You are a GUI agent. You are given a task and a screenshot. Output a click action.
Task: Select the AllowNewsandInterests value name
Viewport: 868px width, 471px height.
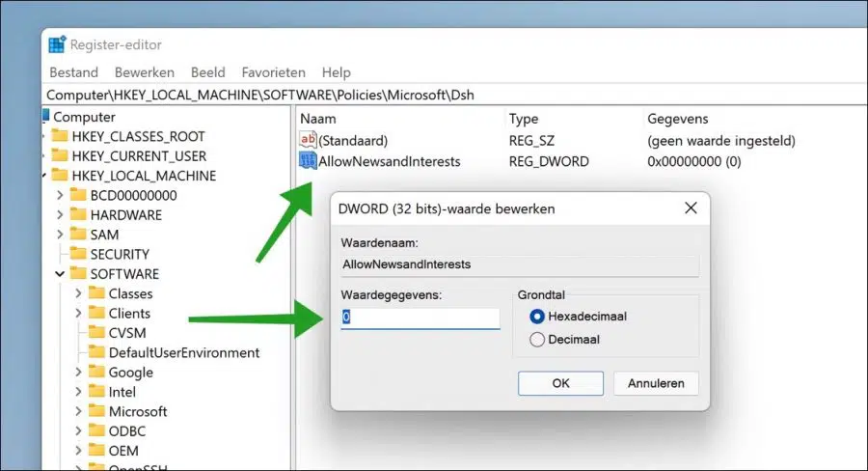pyautogui.click(x=390, y=161)
